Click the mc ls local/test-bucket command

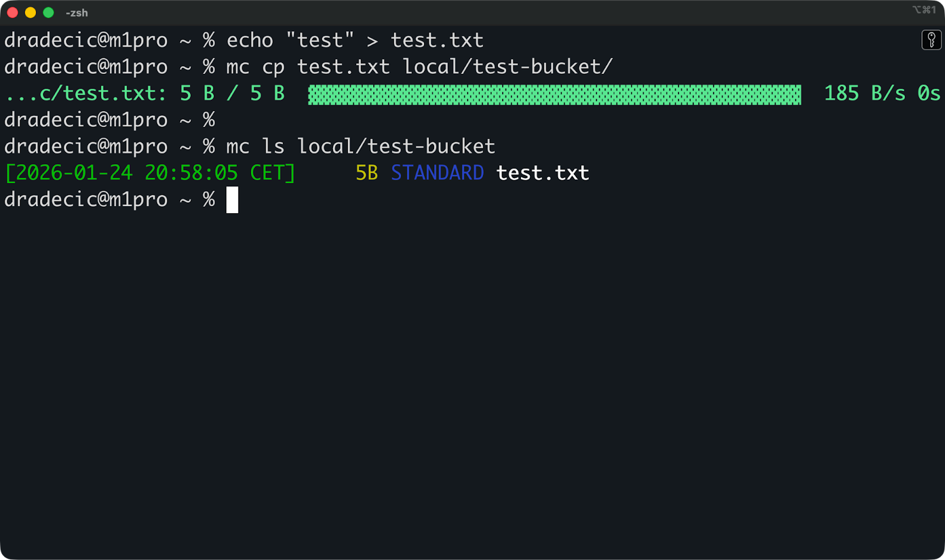click(x=360, y=146)
